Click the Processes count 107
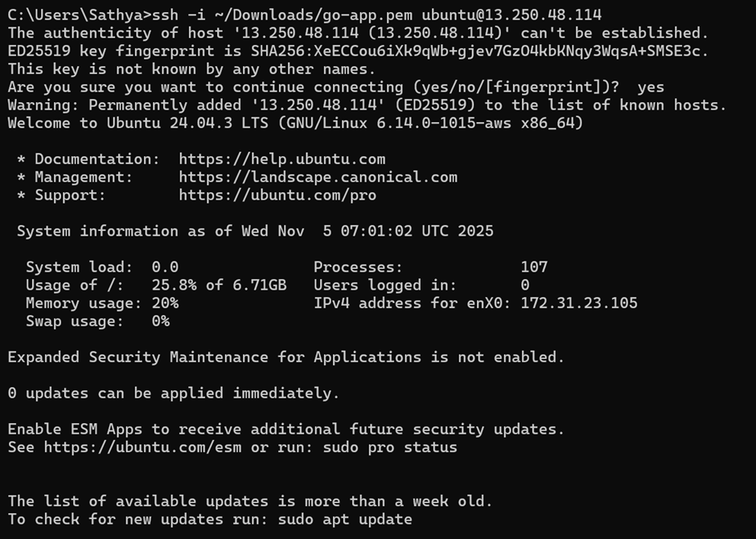 (534, 267)
